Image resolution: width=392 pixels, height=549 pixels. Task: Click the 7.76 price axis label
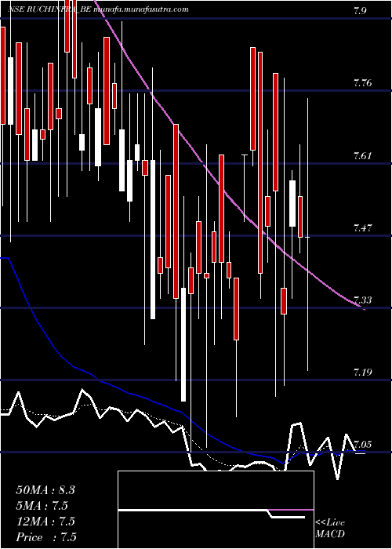362,83
